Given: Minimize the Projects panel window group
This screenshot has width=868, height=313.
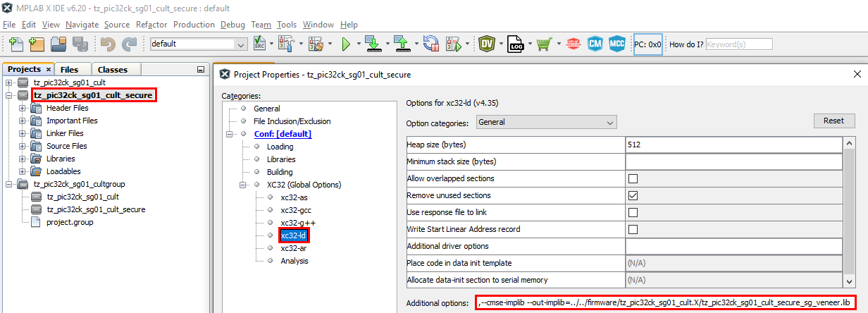Looking at the screenshot, I should point(201,69).
